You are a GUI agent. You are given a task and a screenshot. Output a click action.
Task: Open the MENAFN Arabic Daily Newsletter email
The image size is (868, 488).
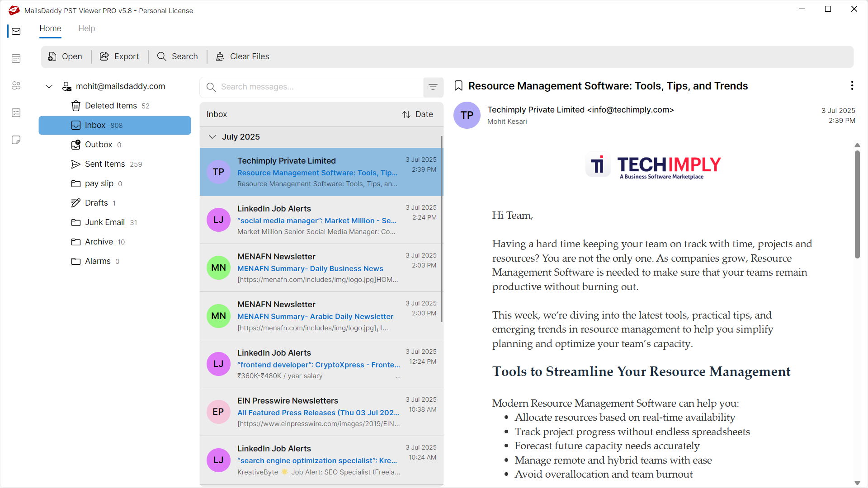point(321,316)
